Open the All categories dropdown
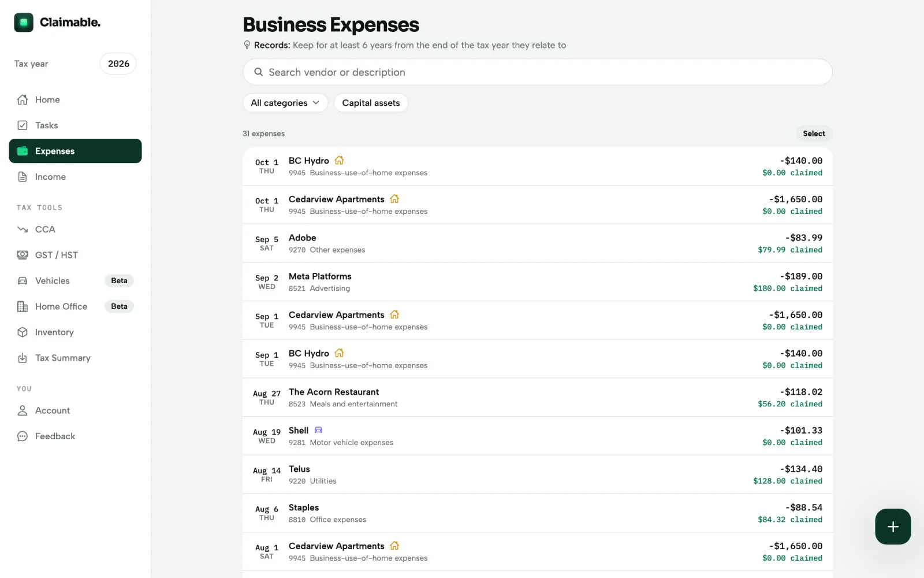The image size is (924, 578). 285,103
